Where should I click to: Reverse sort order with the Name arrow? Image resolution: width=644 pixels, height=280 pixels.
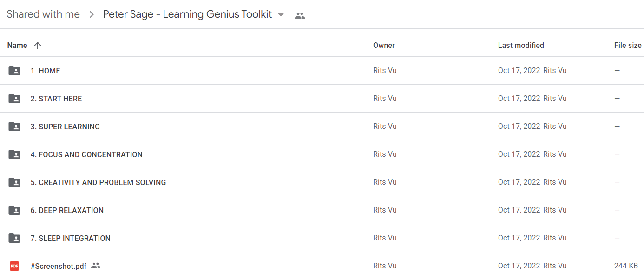(38, 45)
